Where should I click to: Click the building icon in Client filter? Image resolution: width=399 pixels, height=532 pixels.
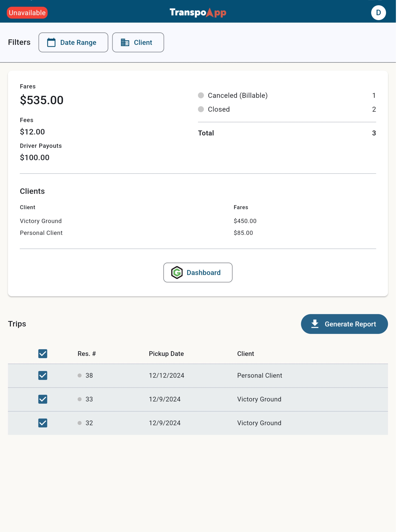point(125,43)
